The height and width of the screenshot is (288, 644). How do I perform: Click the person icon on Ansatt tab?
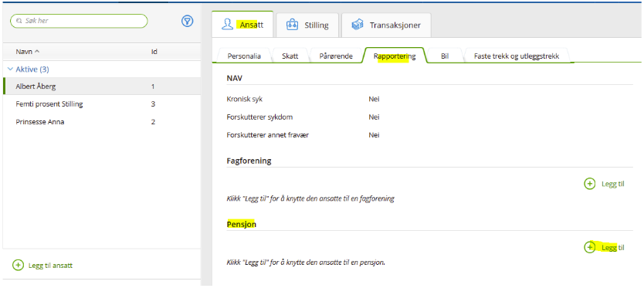227,25
